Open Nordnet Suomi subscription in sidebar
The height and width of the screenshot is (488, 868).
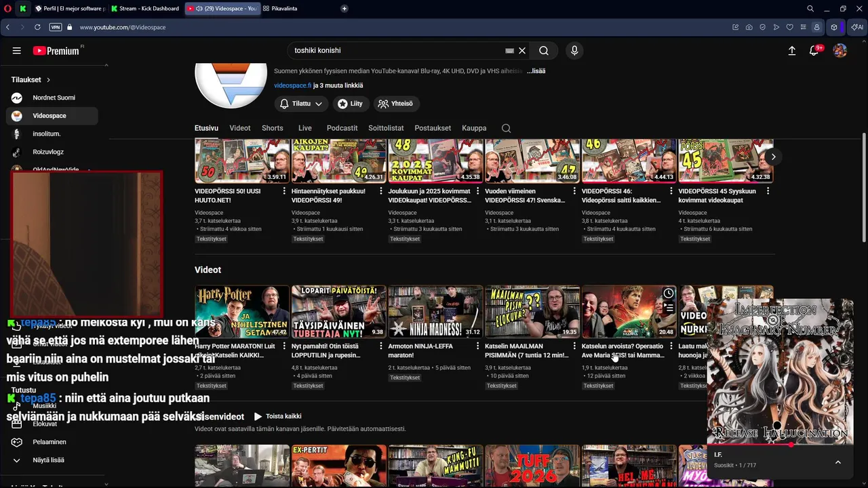[x=52, y=98]
